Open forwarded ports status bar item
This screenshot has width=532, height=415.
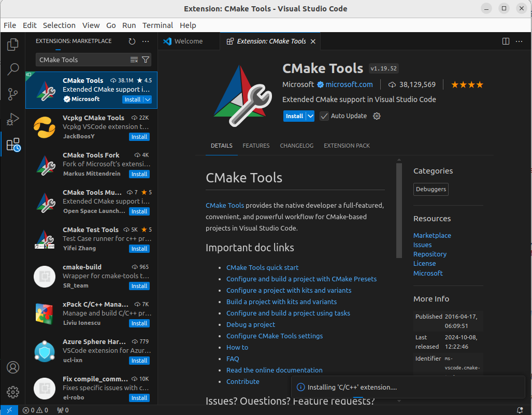[x=63, y=410]
